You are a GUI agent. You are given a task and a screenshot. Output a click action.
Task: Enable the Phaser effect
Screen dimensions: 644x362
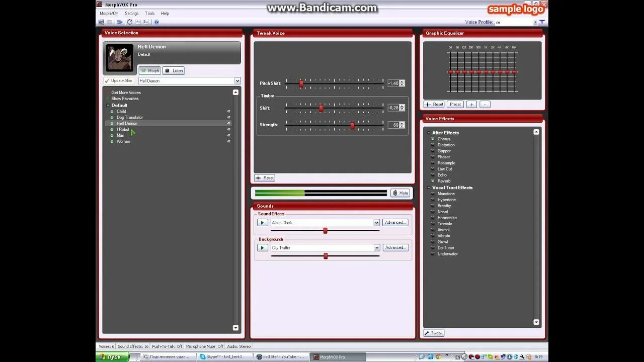444,157
